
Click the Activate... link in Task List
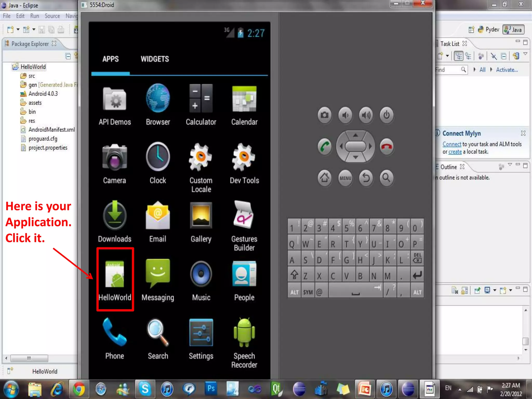click(507, 70)
